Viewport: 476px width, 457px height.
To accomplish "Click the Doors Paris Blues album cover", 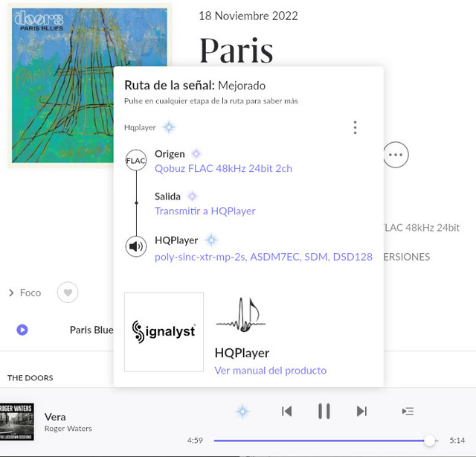I will [x=89, y=86].
